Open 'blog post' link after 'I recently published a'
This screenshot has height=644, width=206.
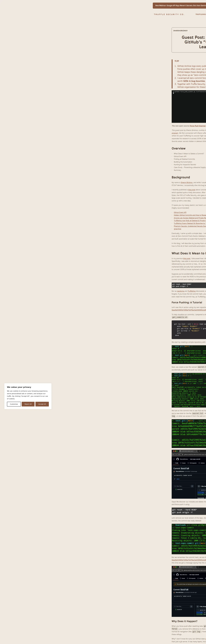192,190
